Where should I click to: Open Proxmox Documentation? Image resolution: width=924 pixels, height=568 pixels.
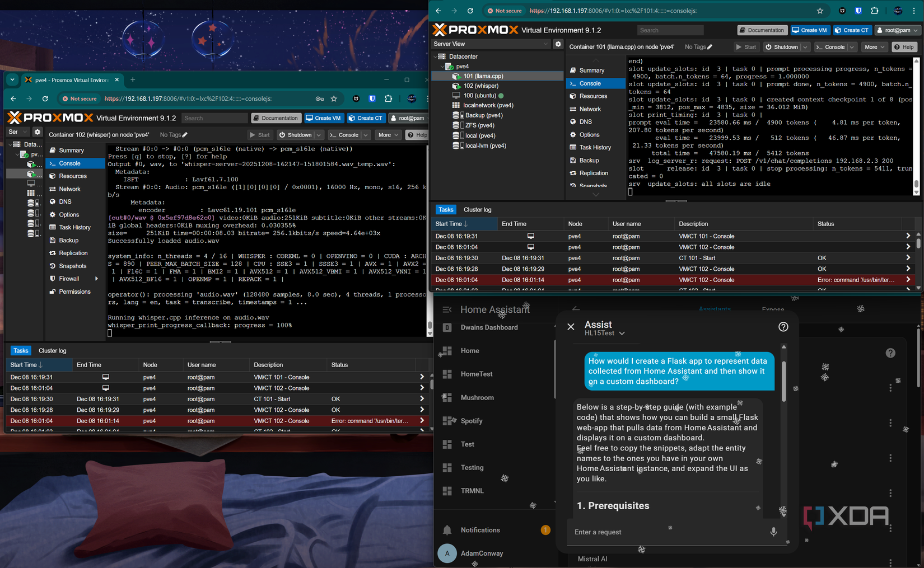[762, 30]
